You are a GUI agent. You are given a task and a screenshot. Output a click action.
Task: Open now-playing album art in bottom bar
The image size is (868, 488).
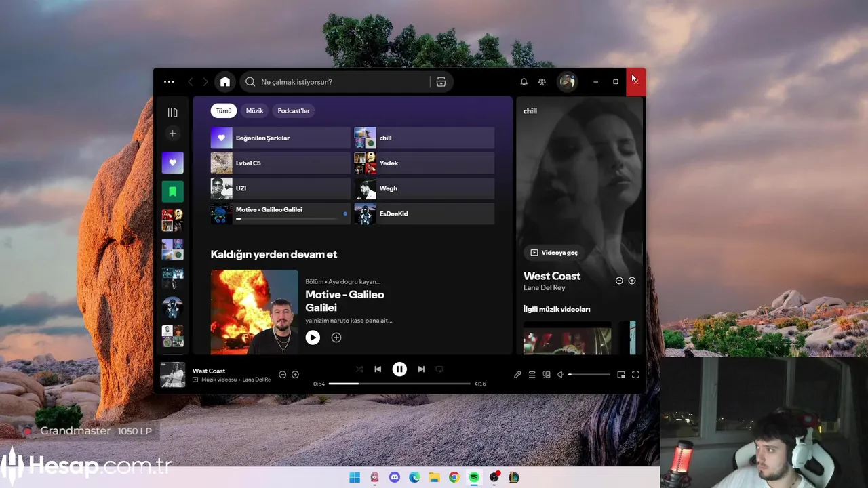click(172, 375)
